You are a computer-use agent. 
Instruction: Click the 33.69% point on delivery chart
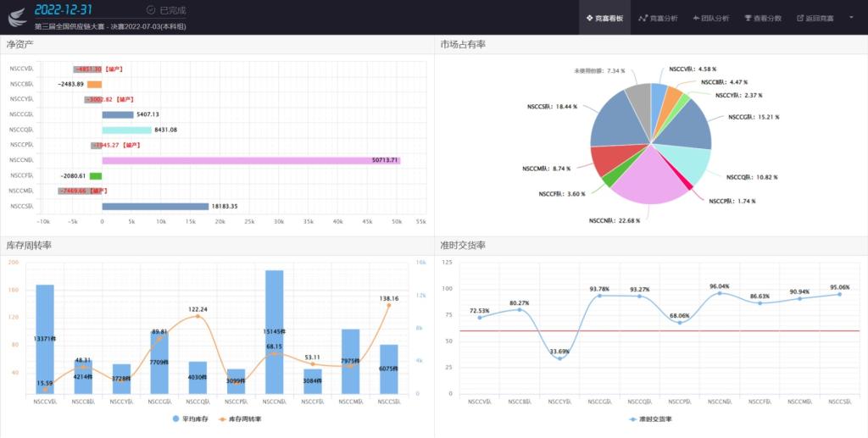point(559,358)
